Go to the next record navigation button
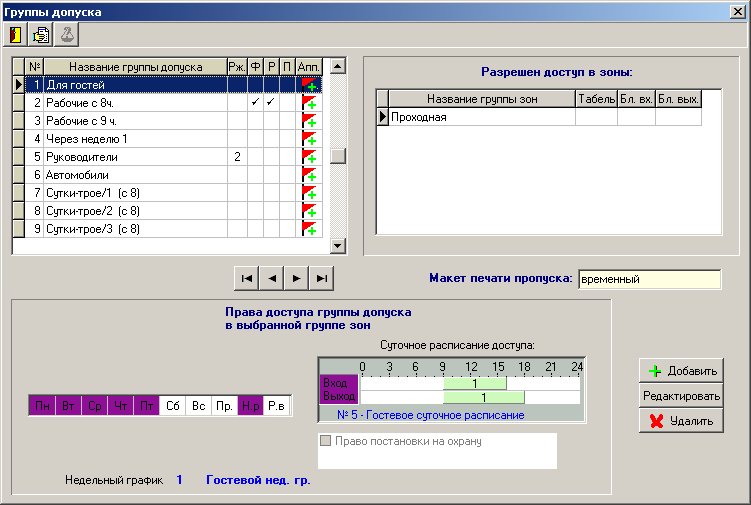 coord(296,278)
